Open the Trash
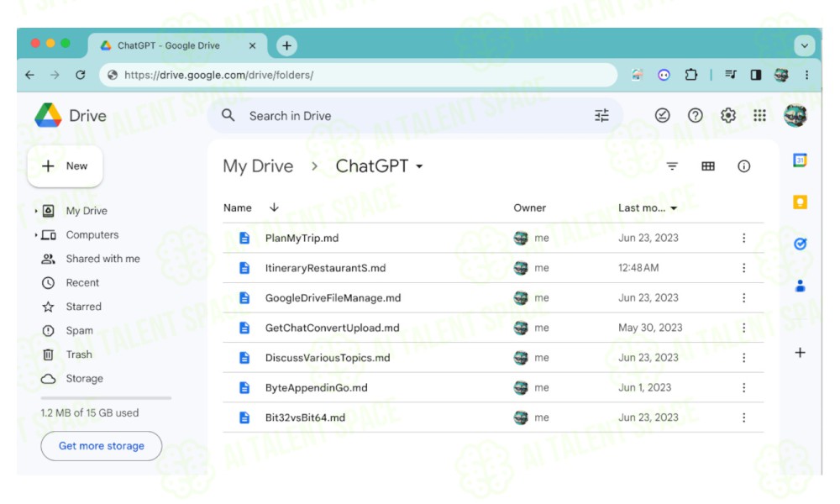Viewport: 840px width, 504px height. (x=79, y=354)
